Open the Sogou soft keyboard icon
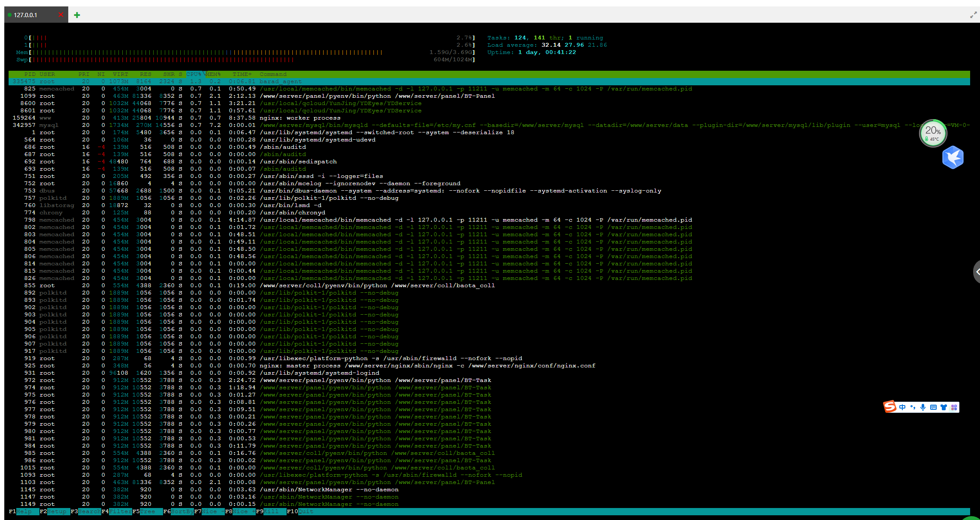 click(x=933, y=407)
